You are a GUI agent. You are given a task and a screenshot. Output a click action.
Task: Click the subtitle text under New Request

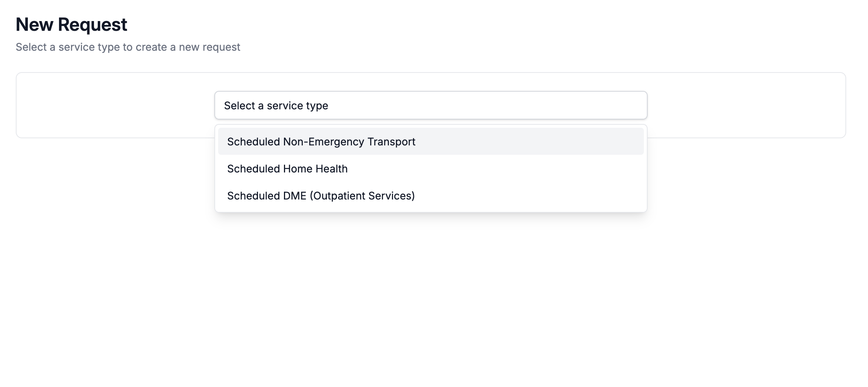[x=128, y=47]
